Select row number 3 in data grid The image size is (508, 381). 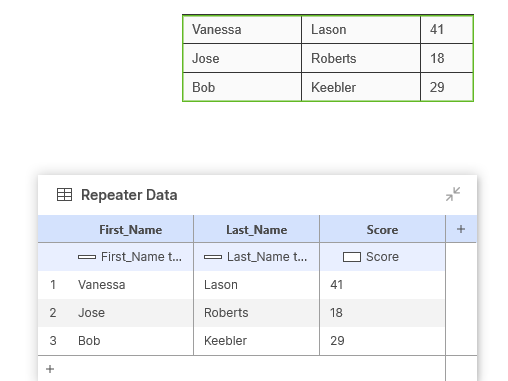[53, 341]
